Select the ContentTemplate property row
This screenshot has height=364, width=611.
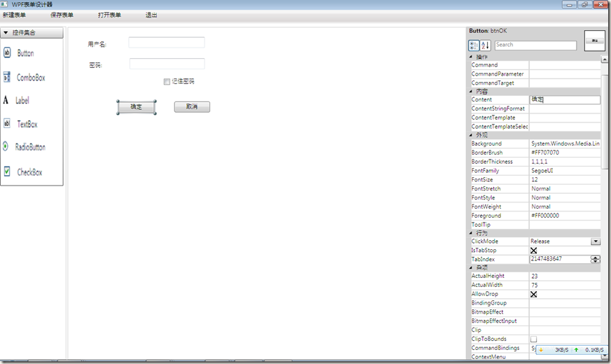[535, 118]
